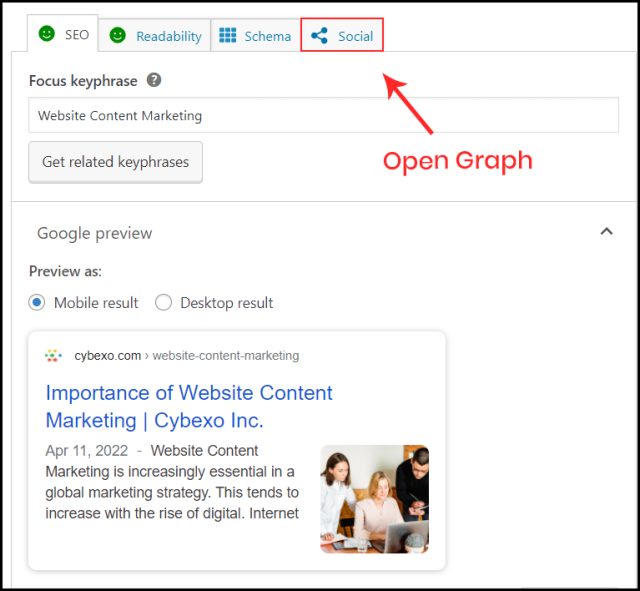Click the preview thumbnail image of people
This screenshot has width=640, height=591.
(374, 499)
